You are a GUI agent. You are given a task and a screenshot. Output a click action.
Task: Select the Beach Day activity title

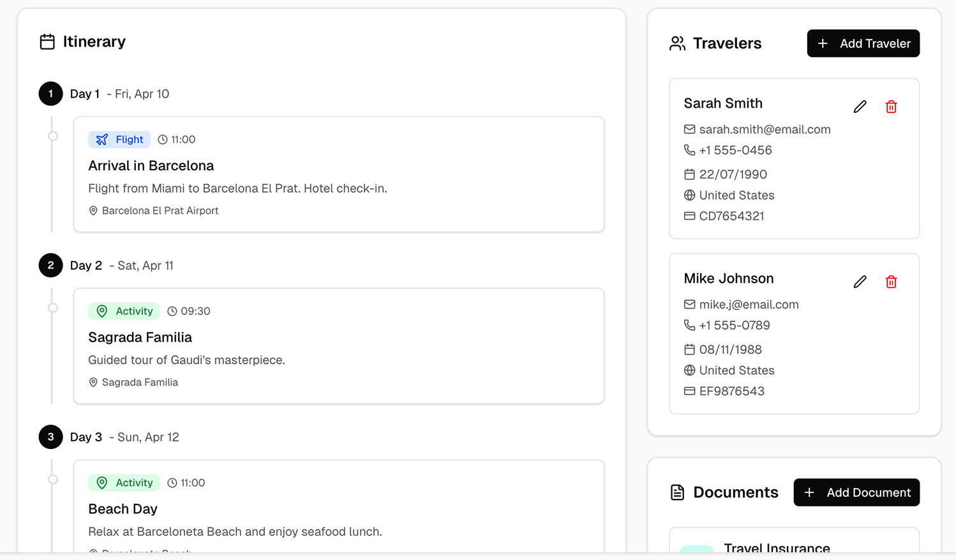123,509
